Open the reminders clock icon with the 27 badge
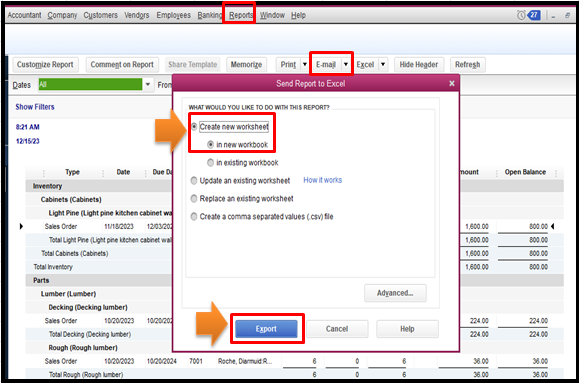Image resolution: width=579 pixels, height=383 pixels. pos(528,15)
